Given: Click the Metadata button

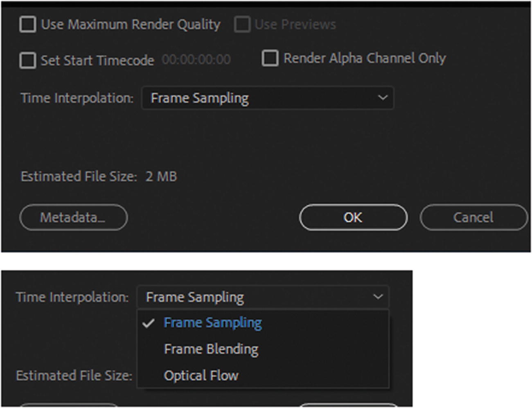Looking at the screenshot, I should [x=73, y=217].
